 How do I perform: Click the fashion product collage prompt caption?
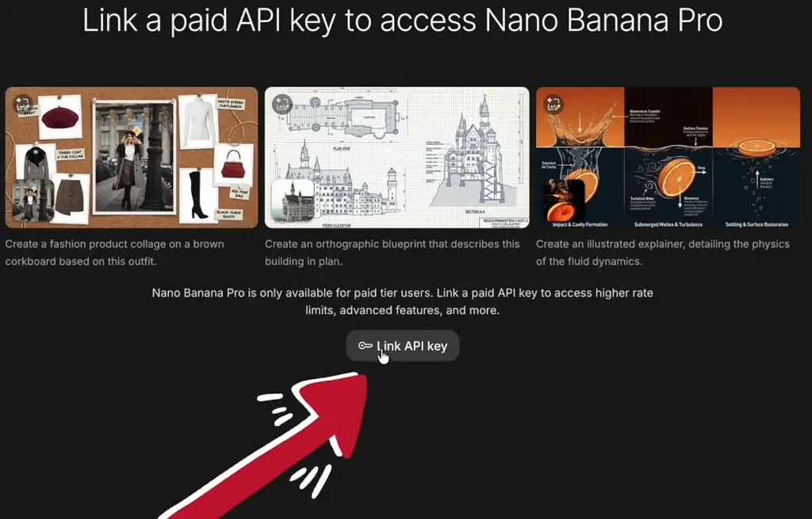[x=114, y=253]
